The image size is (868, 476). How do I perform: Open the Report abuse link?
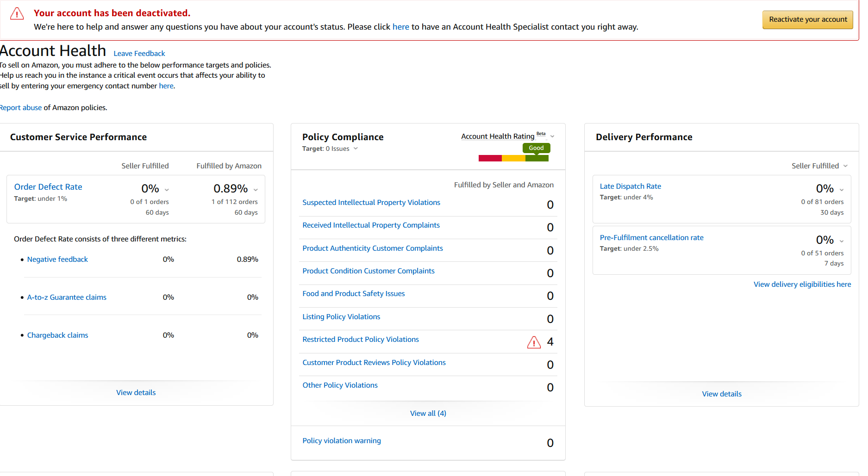coord(21,108)
